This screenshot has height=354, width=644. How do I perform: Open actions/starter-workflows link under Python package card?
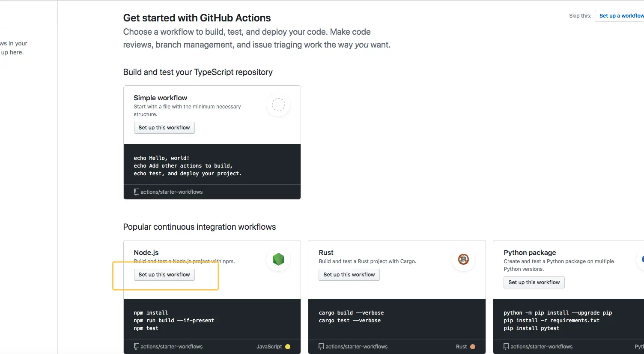[541, 347]
